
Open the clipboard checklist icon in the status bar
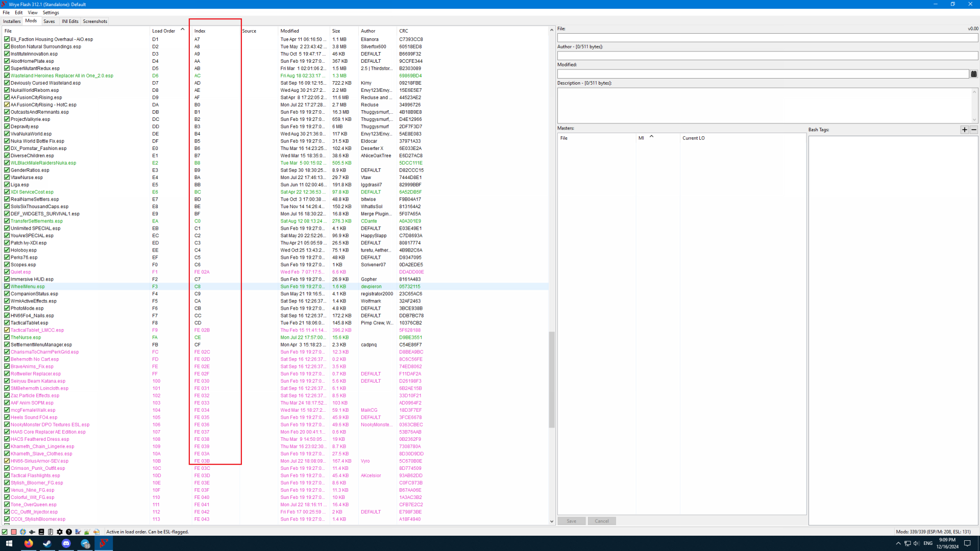[51, 532]
